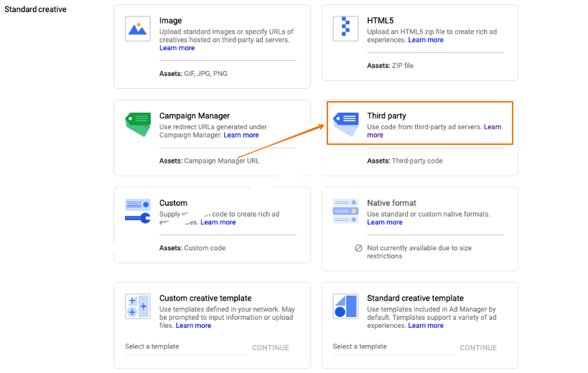588x373 pixels.
Task: Click the Image creative mountain icon
Action: pos(137,29)
